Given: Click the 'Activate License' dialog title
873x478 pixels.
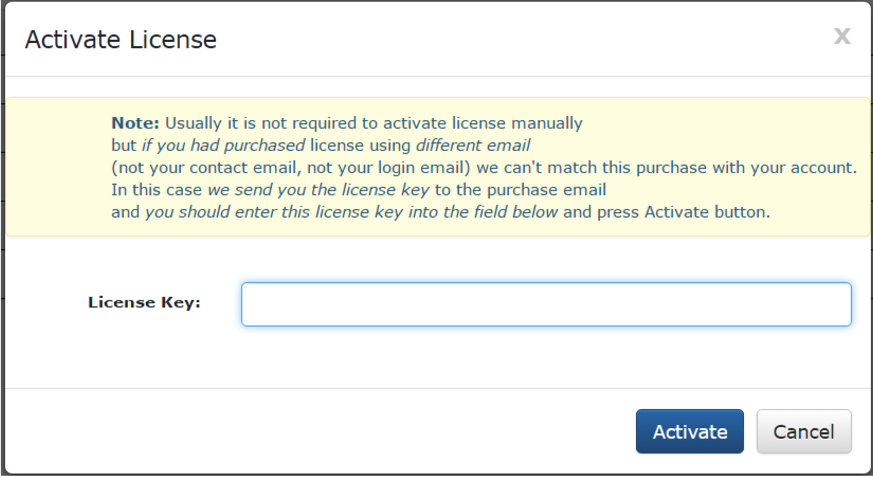Looking at the screenshot, I should 120,40.
